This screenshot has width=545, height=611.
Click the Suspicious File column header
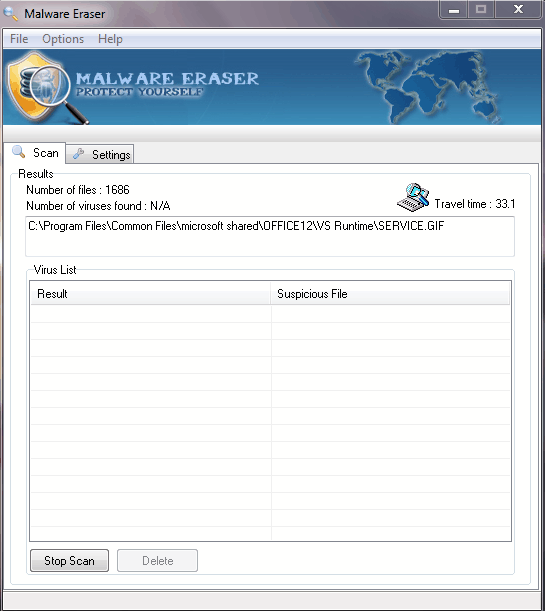click(x=390, y=293)
